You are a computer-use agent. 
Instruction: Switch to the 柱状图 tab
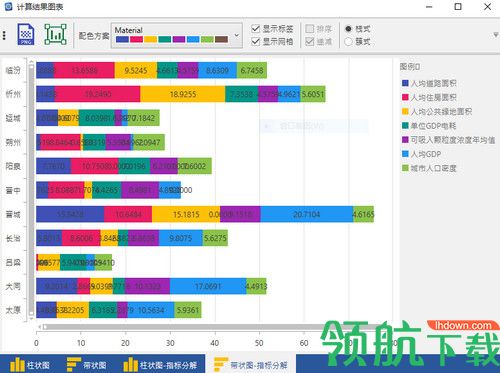coord(30,365)
